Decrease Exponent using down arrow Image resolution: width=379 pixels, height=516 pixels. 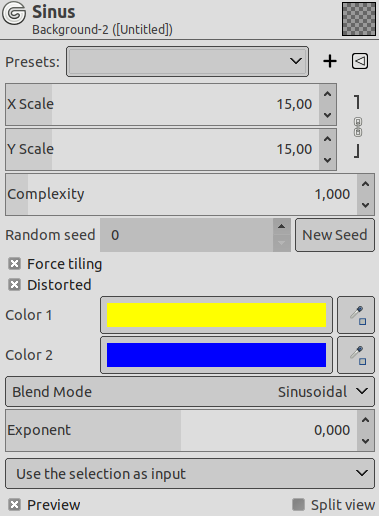(366, 441)
